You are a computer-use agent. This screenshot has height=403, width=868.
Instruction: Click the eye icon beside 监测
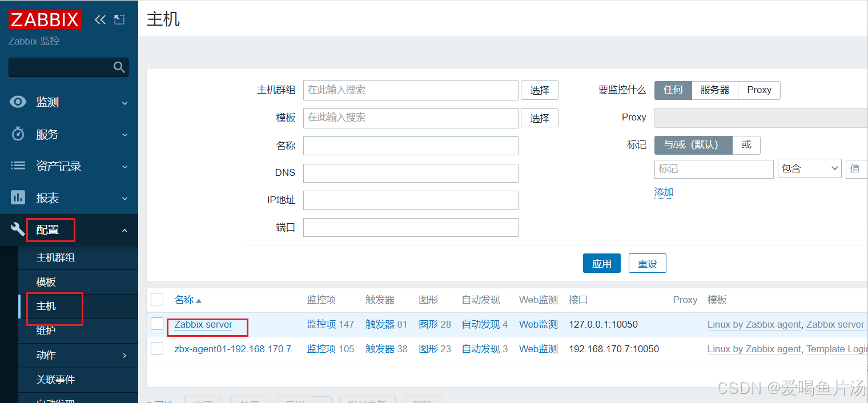tap(18, 102)
